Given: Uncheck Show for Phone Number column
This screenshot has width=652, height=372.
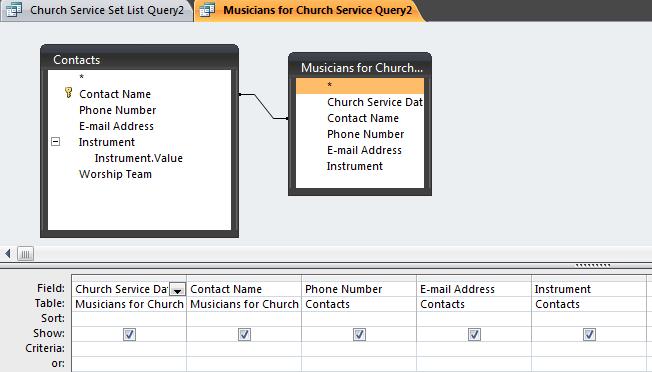Looking at the screenshot, I should coord(359,334).
